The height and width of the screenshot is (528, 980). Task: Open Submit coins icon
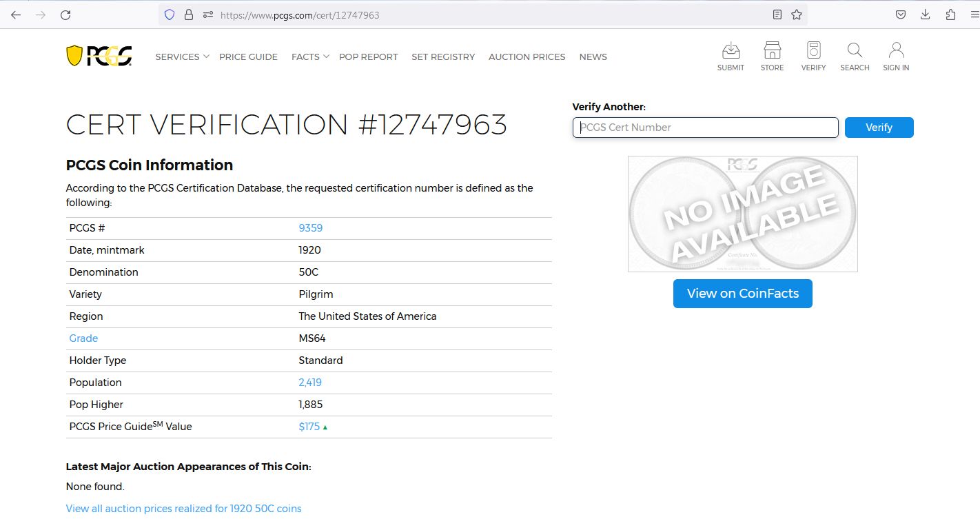click(x=731, y=56)
